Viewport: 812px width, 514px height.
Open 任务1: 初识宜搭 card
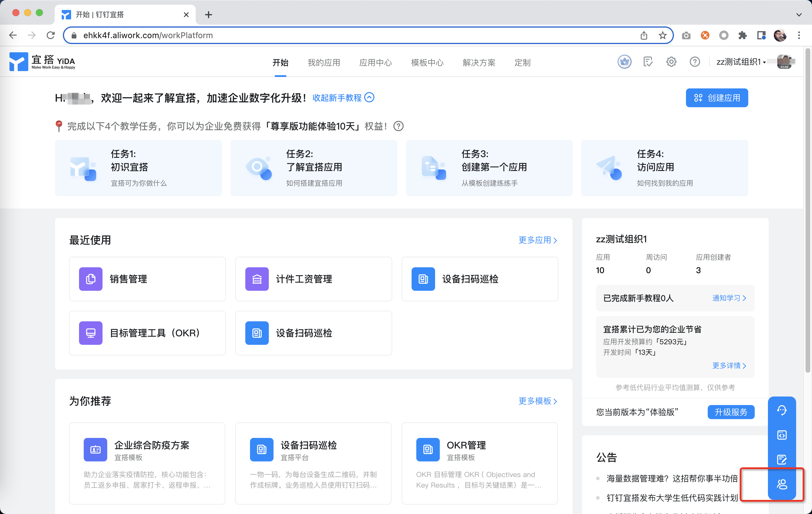(138, 168)
